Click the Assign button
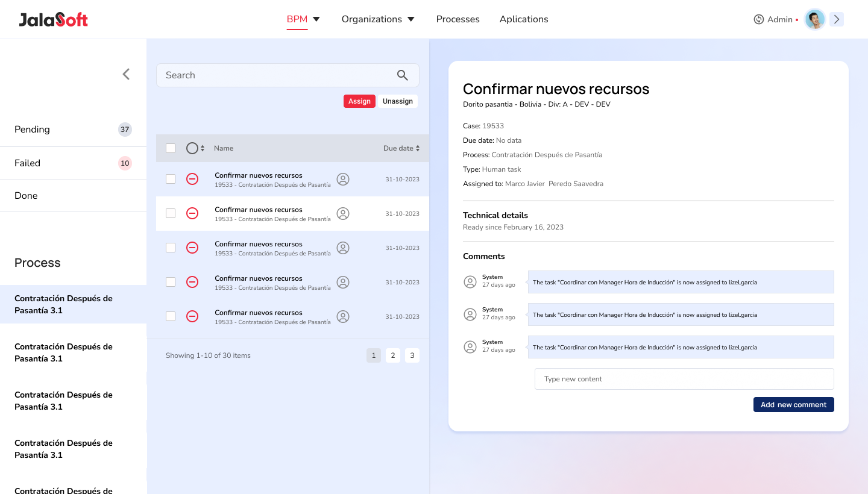This screenshot has width=868, height=494. [x=359, y=101]
